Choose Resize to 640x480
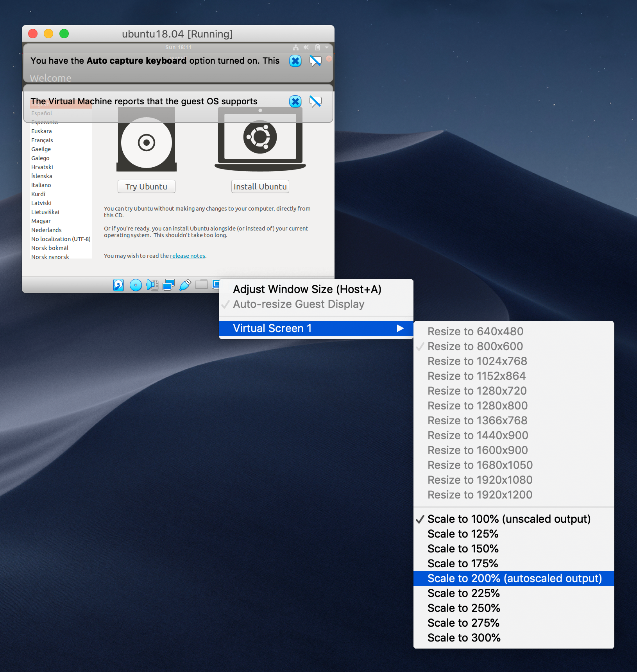Image resolution: width=637 pixels, height=672 pixels. click(x=514, y=331)
